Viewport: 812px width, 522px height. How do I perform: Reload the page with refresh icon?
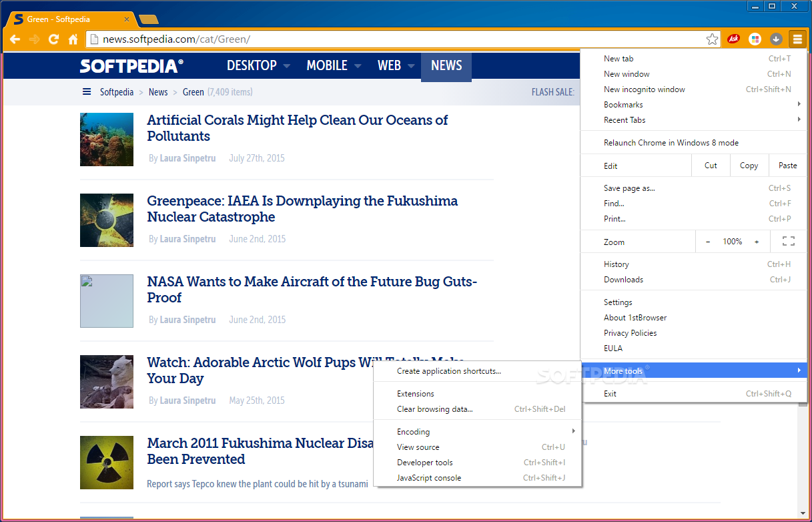(54, 39)
